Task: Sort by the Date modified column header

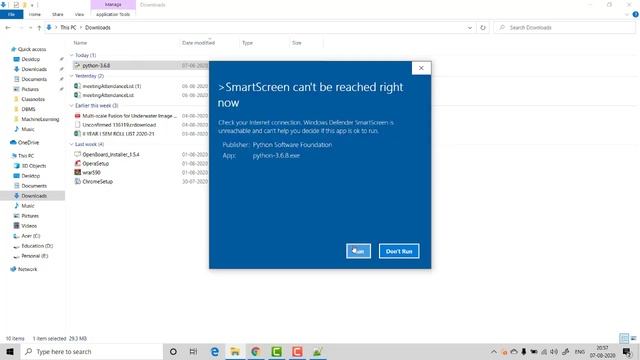Action: coord(198,42)
